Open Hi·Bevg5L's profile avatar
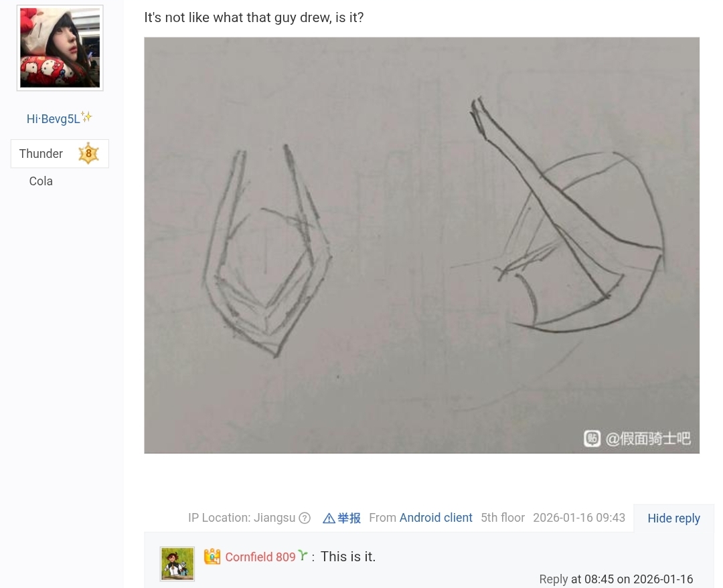The width and height of the screenshot is (723, 588). 60,48
